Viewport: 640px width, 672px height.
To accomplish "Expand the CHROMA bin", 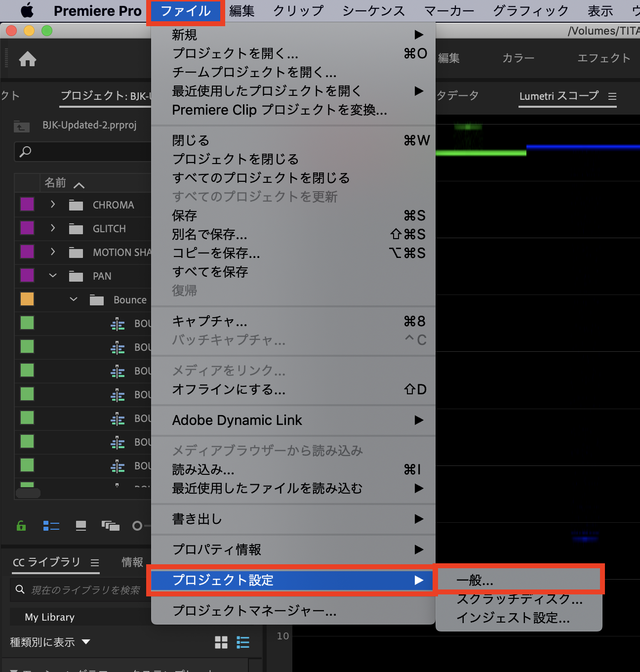I will point(53,205).
